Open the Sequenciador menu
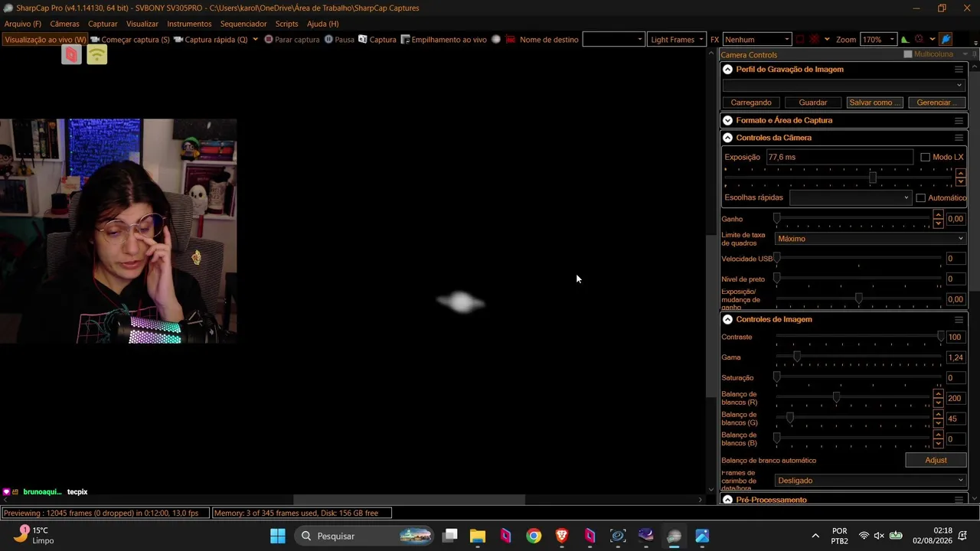 click(243, 24)
